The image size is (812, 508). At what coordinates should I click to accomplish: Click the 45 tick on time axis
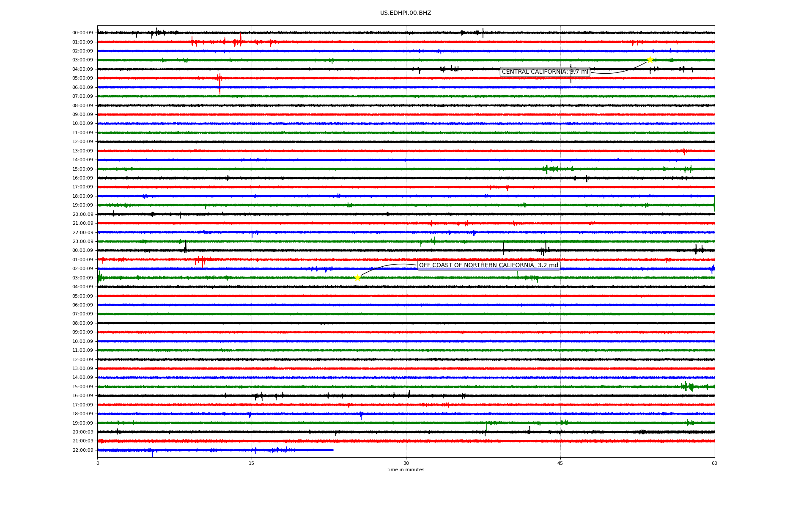pos(560,463)
